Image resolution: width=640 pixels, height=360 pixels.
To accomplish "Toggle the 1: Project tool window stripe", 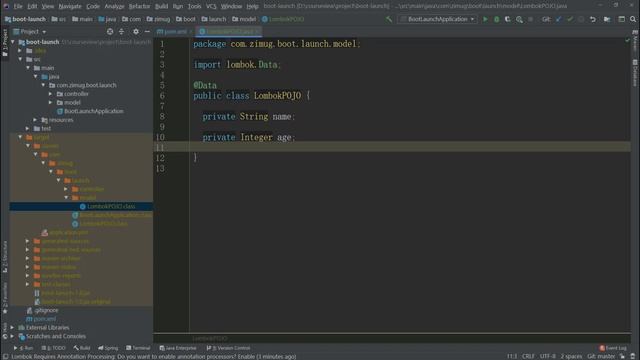I will click(x=5, y=42).
